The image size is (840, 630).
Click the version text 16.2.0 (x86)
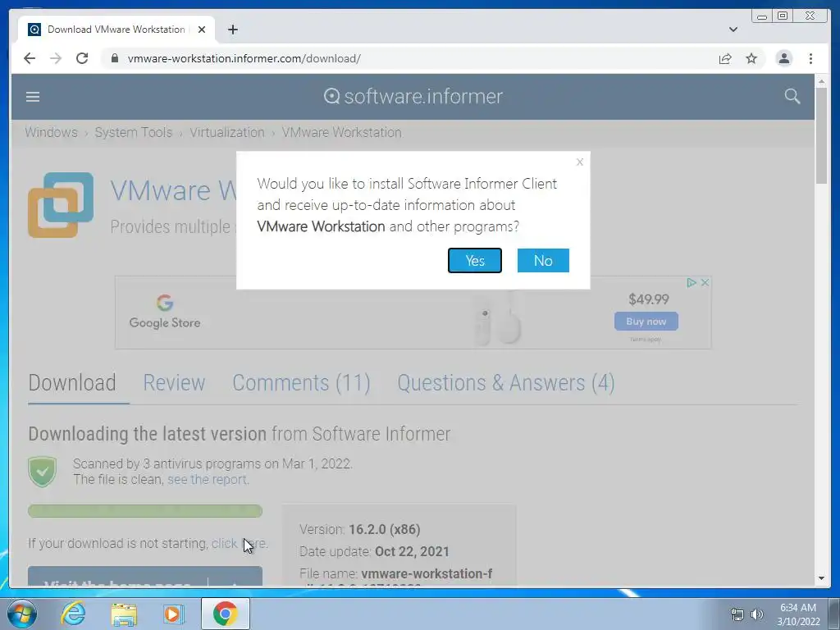coord(385,529)
